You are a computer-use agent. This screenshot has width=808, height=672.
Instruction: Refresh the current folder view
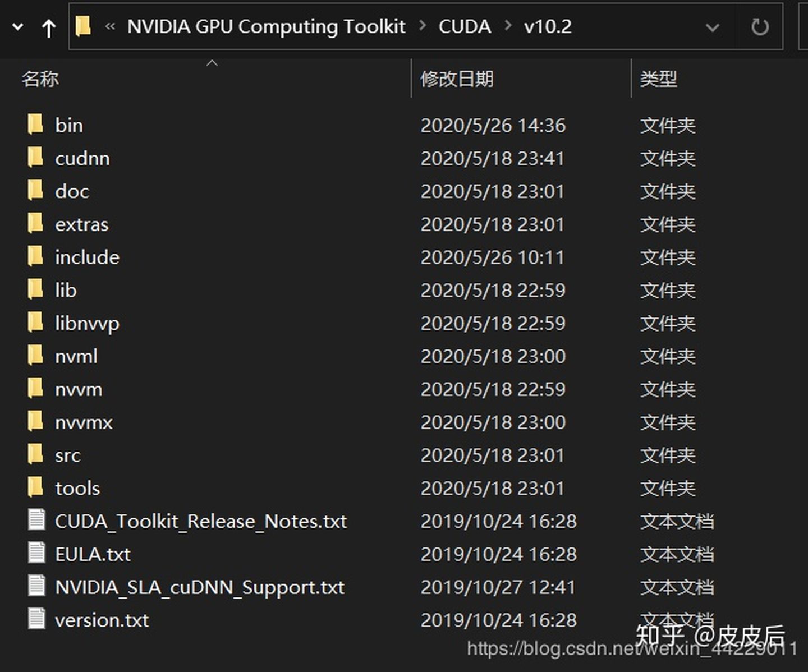point(760,27)
